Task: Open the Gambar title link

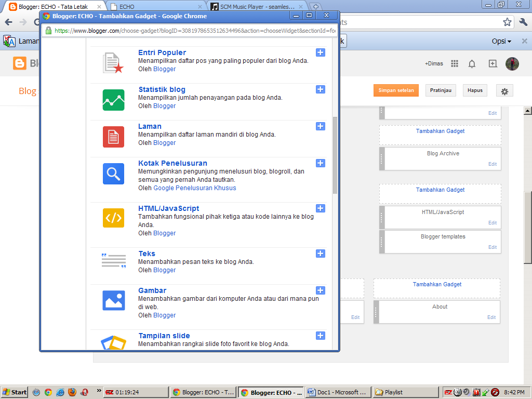Action: (152, 290)
